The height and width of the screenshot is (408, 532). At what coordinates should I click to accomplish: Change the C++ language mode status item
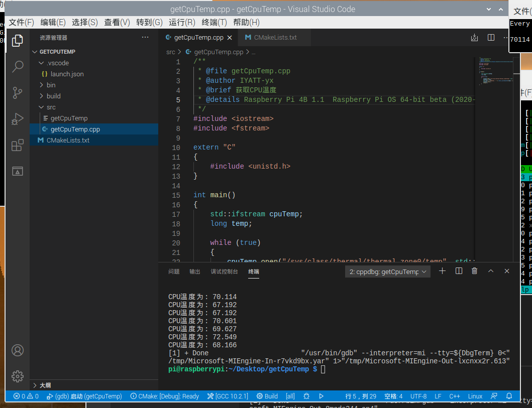[455, 396]
